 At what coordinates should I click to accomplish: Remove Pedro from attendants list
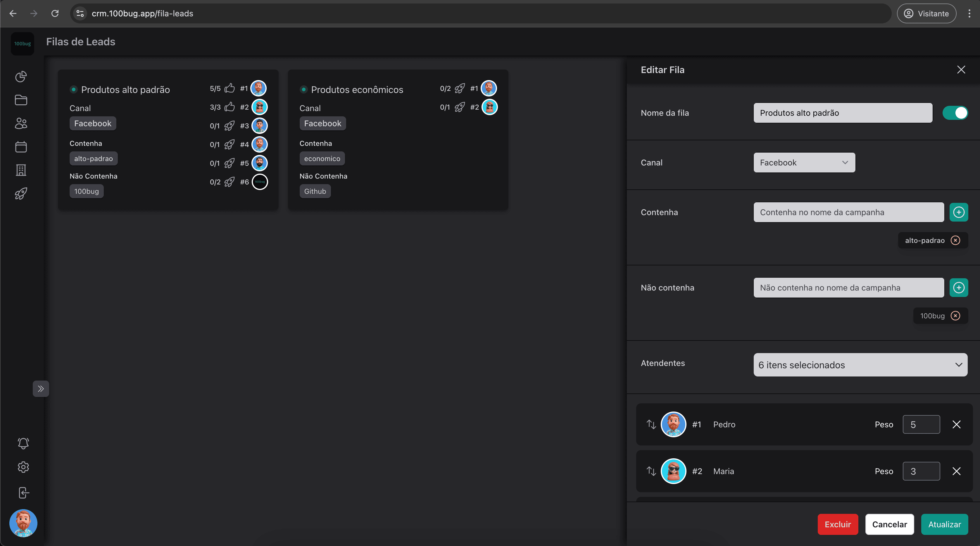tap(956, 424)
